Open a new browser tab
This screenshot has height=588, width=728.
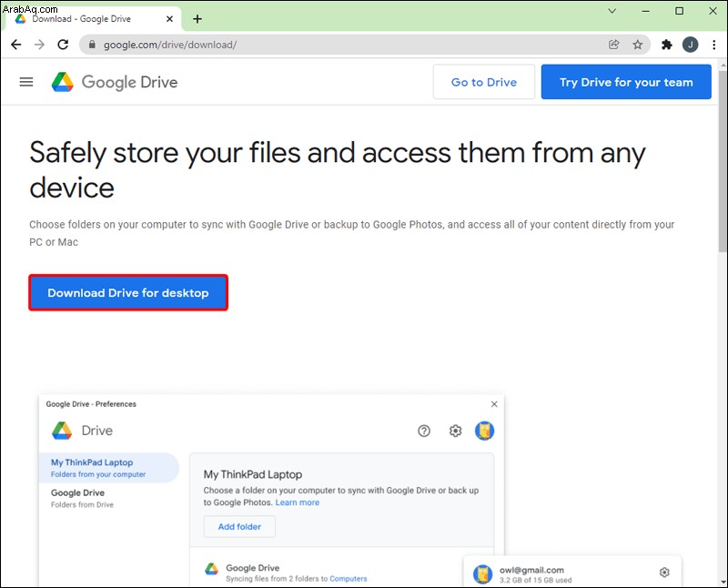coord(197,19)
